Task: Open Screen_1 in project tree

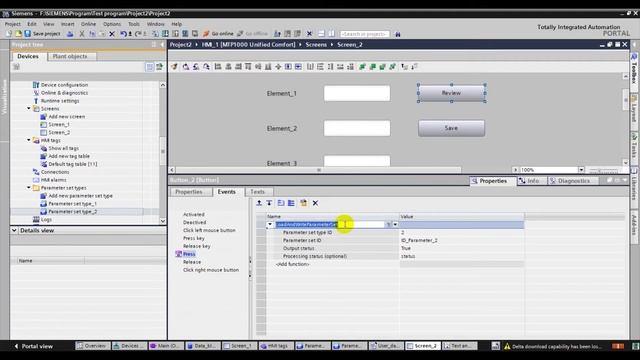Action: pyautogui.click(x=59, y=124)
